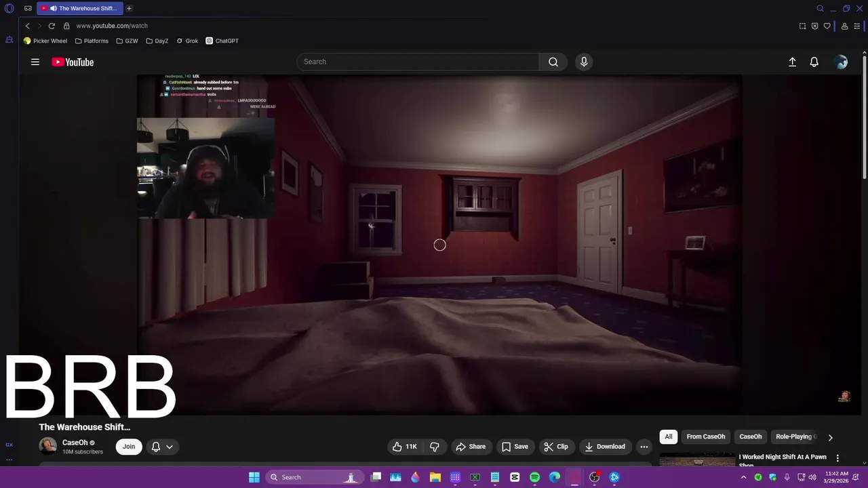The image size is (868, 488).
Task: Click the video player area
Action: tap(439, 245)
